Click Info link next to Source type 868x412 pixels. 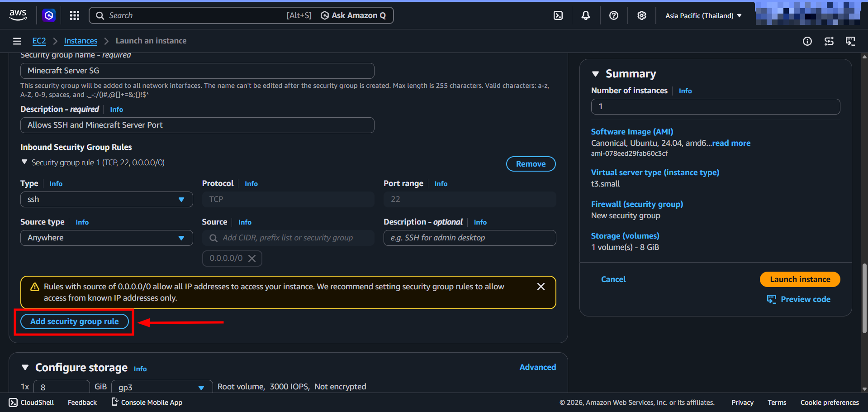[x=82, y=222]
